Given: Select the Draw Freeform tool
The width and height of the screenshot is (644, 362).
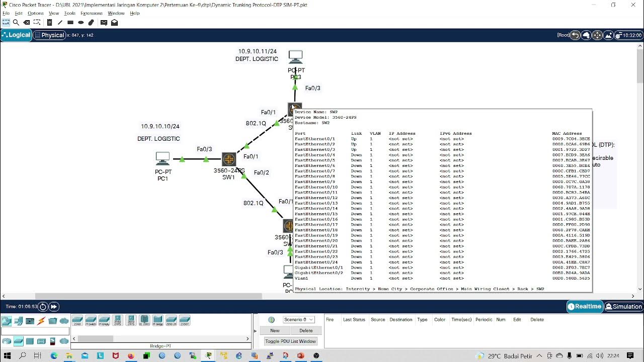Looking at the screenshot, I should point(91,23).
